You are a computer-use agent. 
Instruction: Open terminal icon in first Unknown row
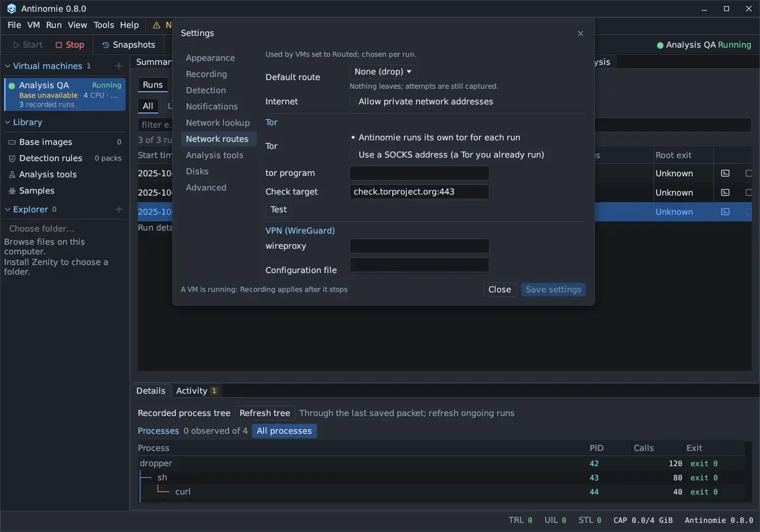(x=726, y=173)
